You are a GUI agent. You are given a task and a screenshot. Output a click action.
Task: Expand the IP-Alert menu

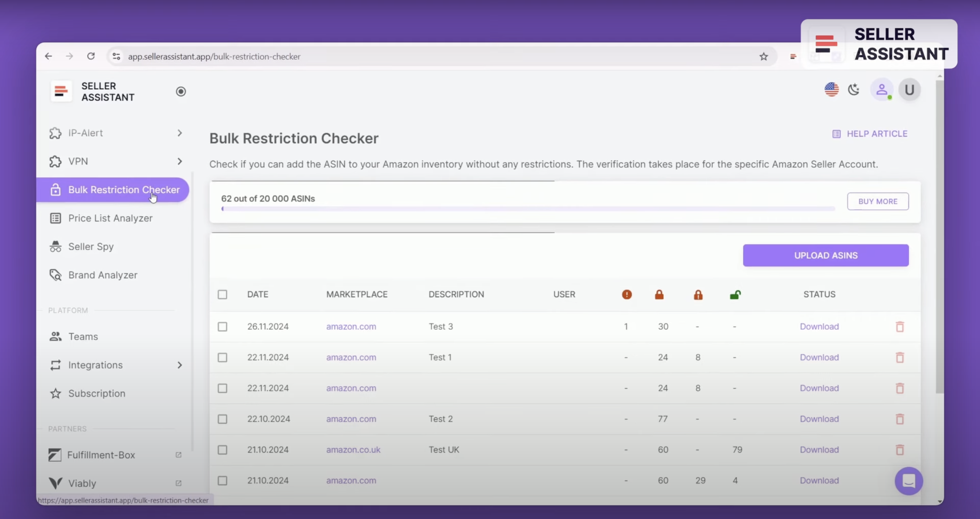click(85, 133)
